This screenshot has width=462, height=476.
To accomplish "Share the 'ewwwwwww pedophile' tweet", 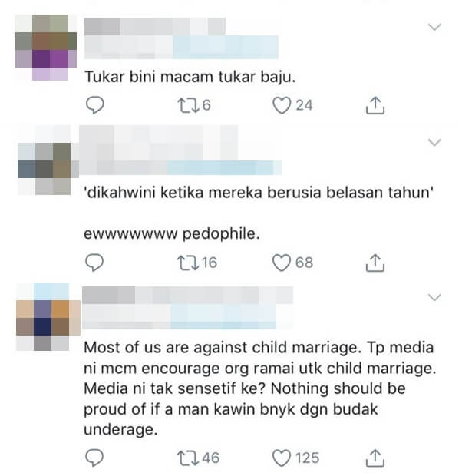I will [375, 263].
